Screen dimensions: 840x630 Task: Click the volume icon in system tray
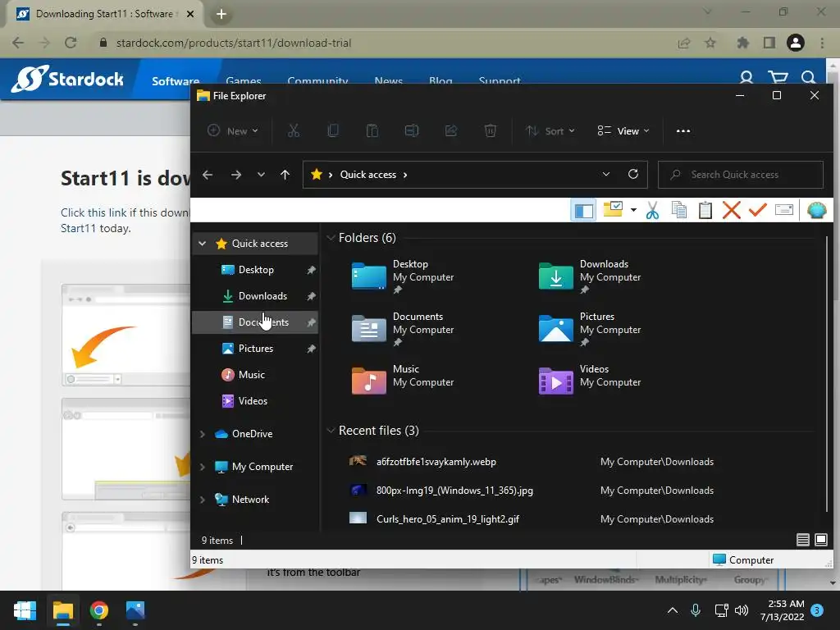[742, 610]
